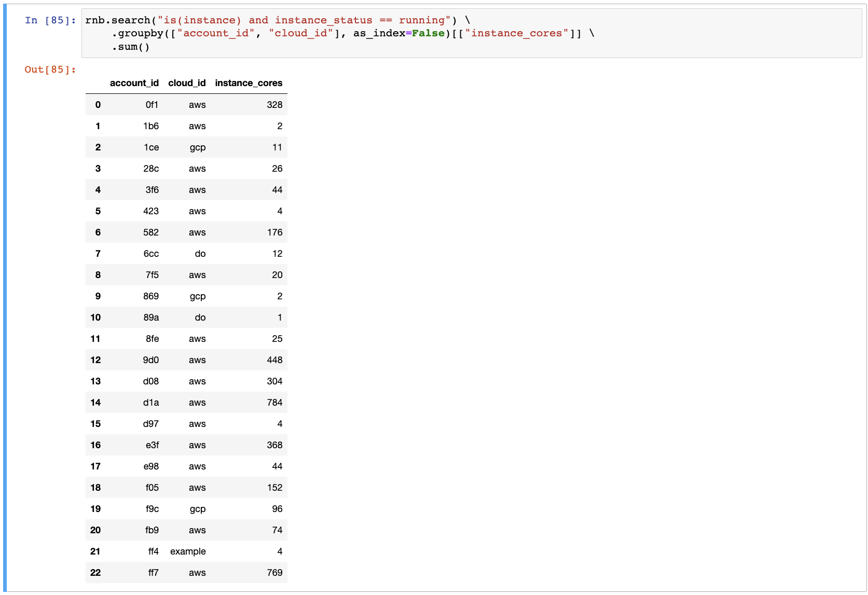
Task: Select account cell 8fe
Action: click(x=152, y=339)
